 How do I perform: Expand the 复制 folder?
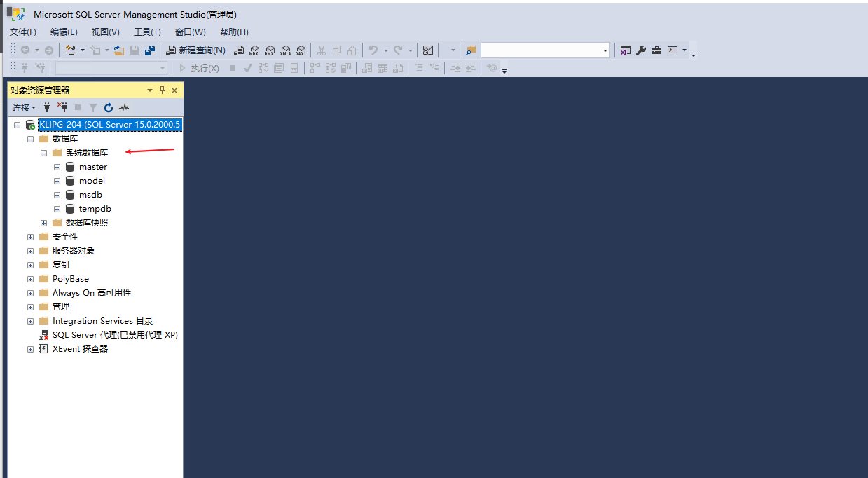pyautogui.click(x=30, y=265)
